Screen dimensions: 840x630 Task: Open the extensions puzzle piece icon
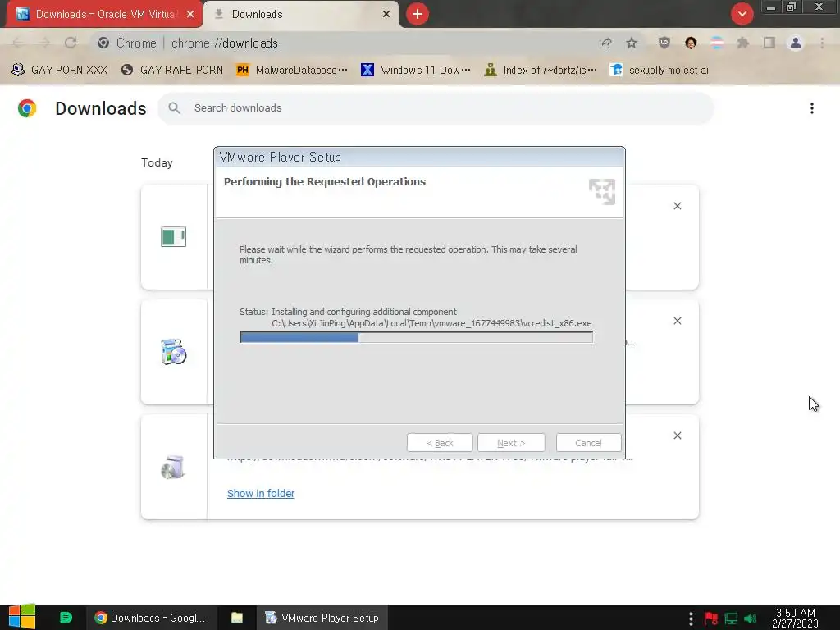743,43
